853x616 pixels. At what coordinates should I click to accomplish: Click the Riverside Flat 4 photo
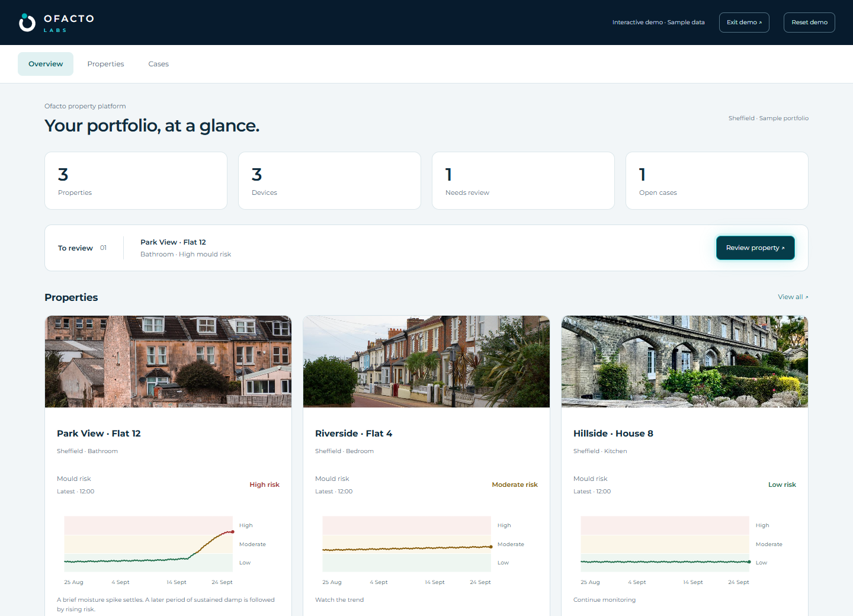426,361
